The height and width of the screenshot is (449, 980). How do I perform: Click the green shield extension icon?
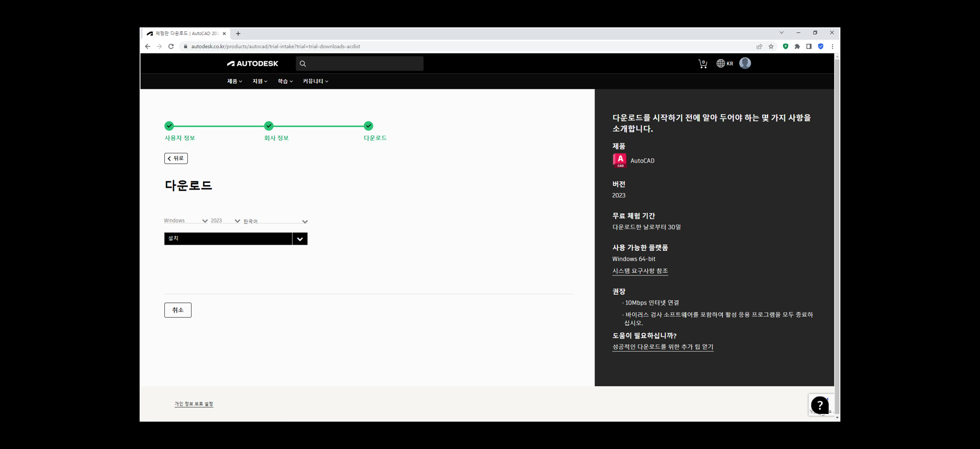click(786, 47)
